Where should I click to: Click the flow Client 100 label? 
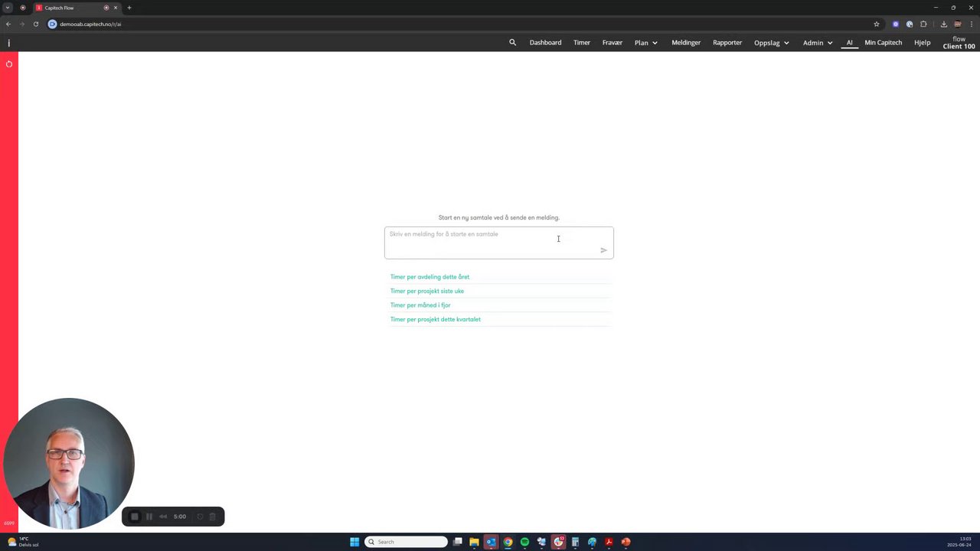[959, 43]
